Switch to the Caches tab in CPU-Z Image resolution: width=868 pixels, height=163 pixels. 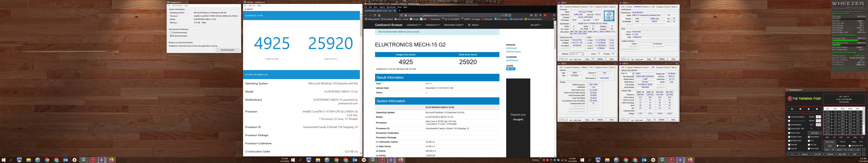(568, 7)
